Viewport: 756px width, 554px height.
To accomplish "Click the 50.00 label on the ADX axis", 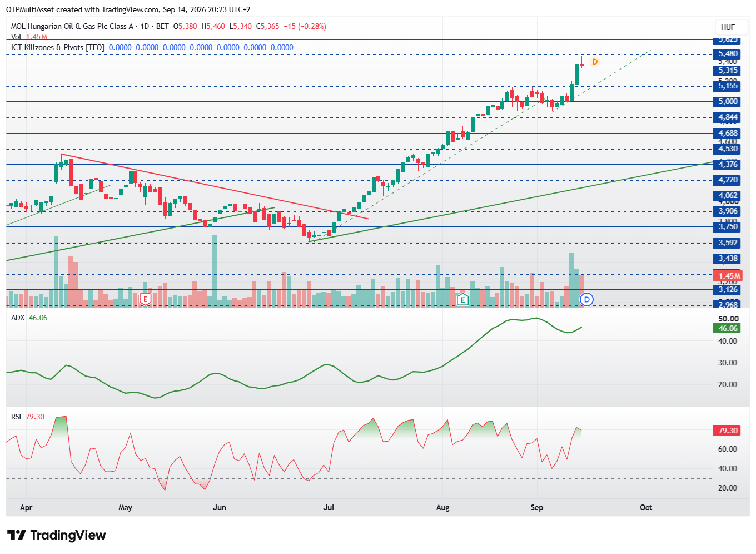I will click(x=728, y=319).
